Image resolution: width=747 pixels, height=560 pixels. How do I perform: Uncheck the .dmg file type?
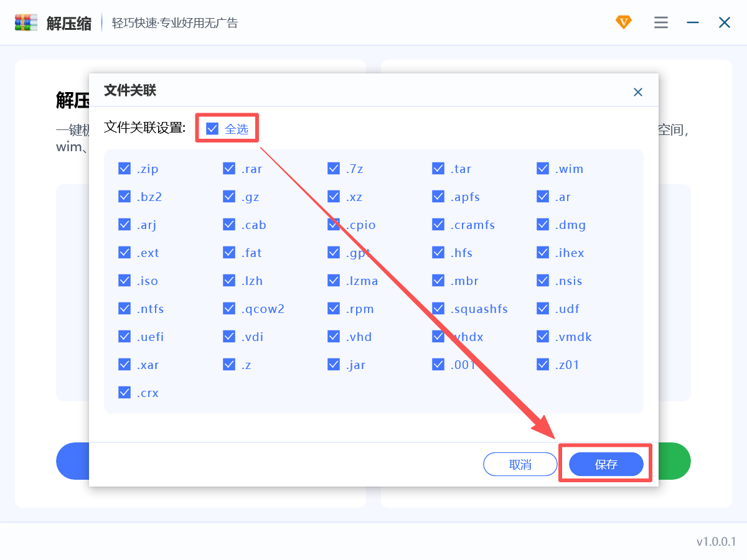[543, 225]
